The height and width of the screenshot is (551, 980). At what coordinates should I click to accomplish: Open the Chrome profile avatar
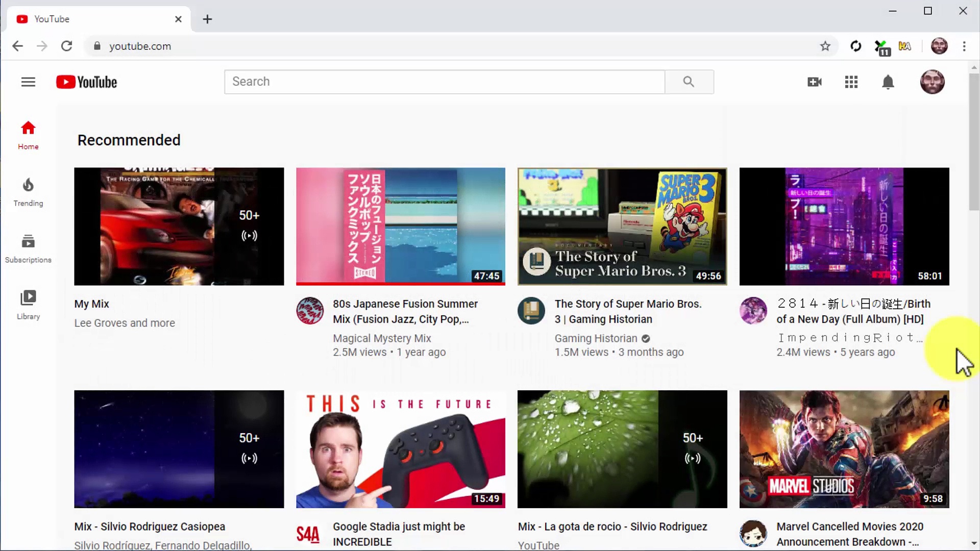pos(939,46)
